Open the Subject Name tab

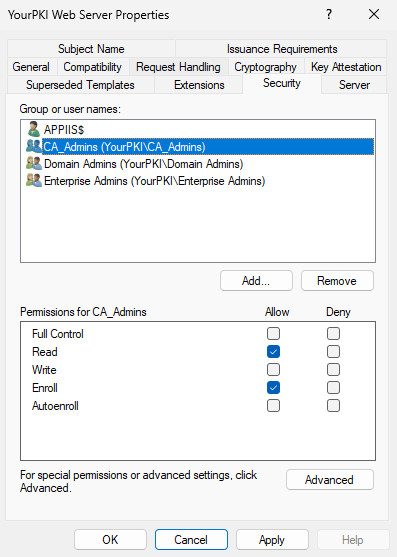click(91, 49)
